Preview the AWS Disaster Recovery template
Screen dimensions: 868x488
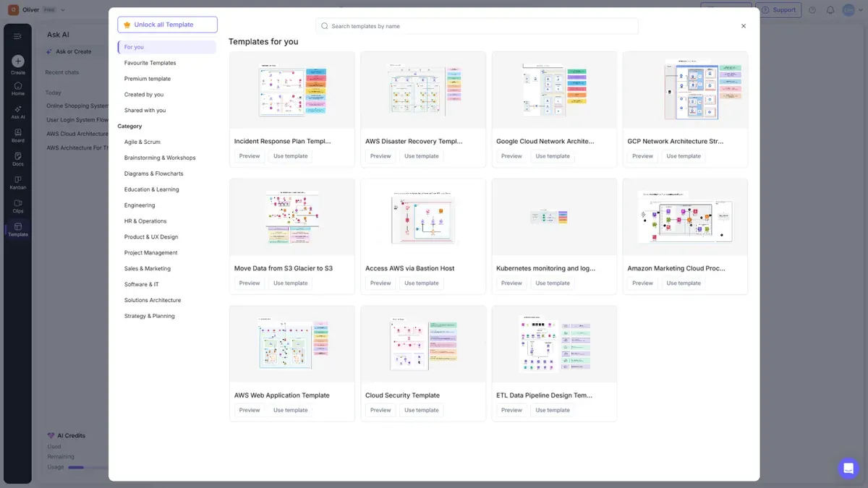tap(380, 156)
